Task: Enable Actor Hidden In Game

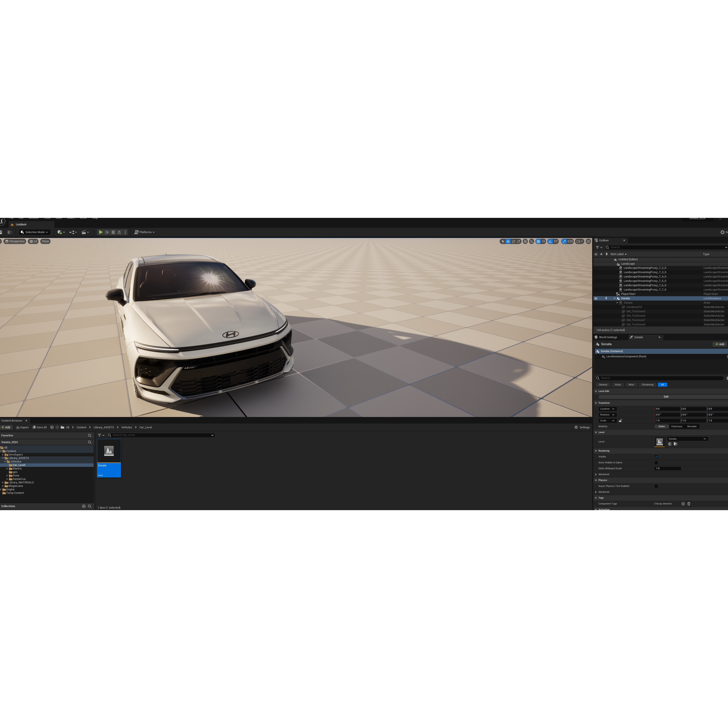Action: pyautogui.click(x=656, y=462)
